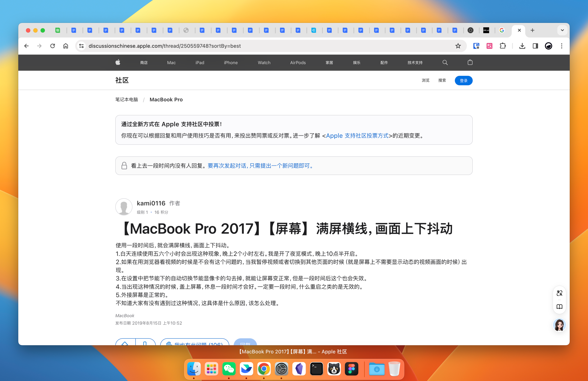Image resolution: width=588 pixels, height=381 pixels.
Task: Open Chrome three-dot menu
Action: [x=562, y=46]
